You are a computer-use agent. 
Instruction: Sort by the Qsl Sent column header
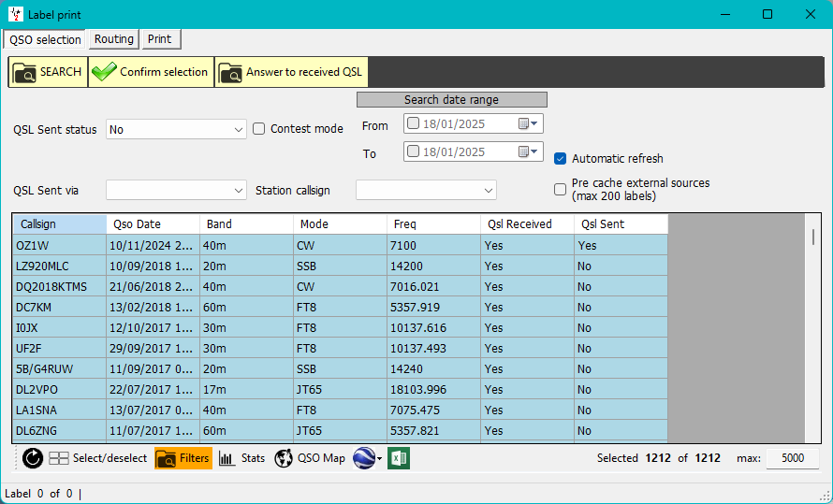point(621,223)
